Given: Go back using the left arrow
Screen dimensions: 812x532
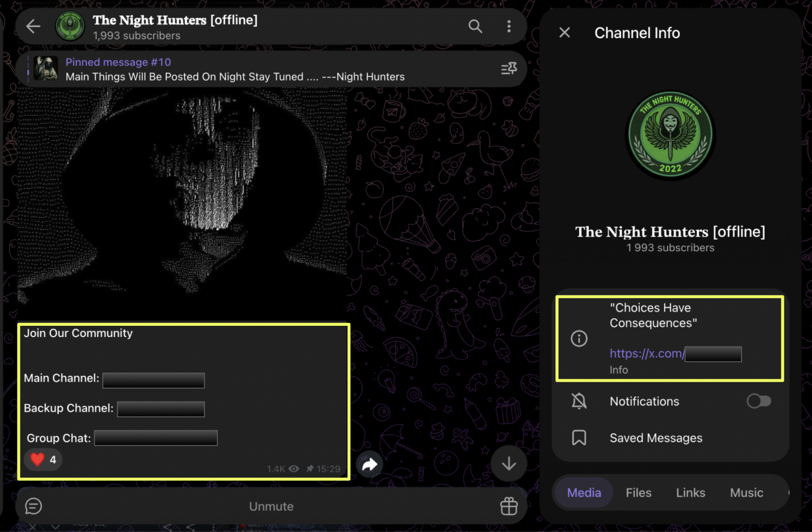Looking at the screenshot, I should point(33,26).
